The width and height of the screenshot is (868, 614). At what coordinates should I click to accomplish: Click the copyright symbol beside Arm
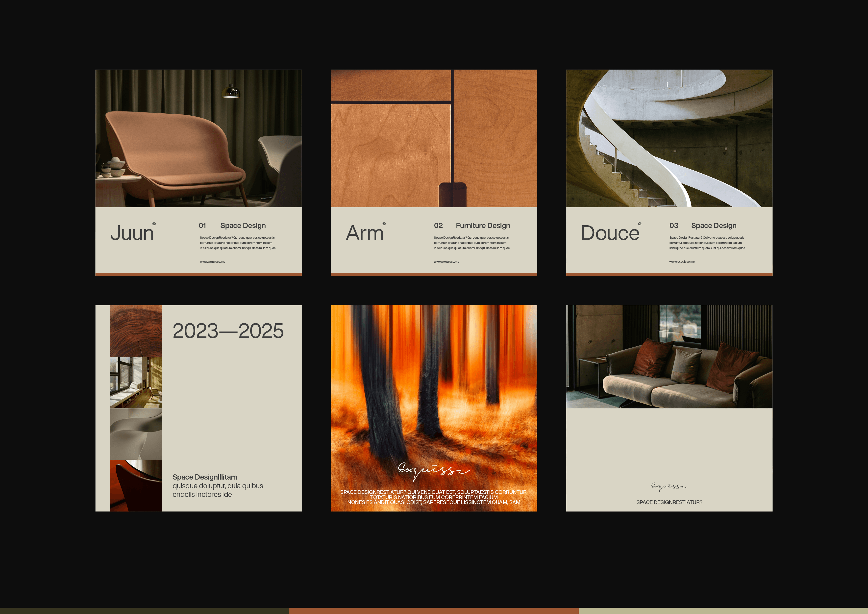coord(384,224)
